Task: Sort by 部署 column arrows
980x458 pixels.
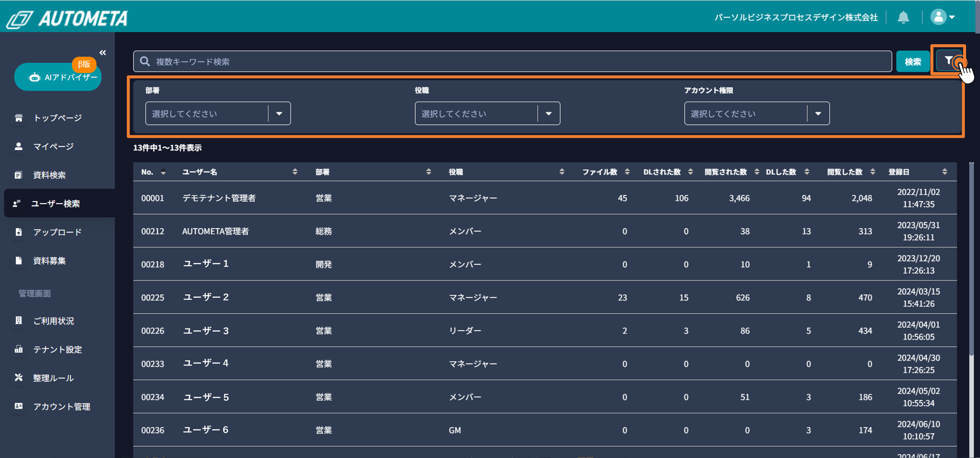Action: point(429,172)
